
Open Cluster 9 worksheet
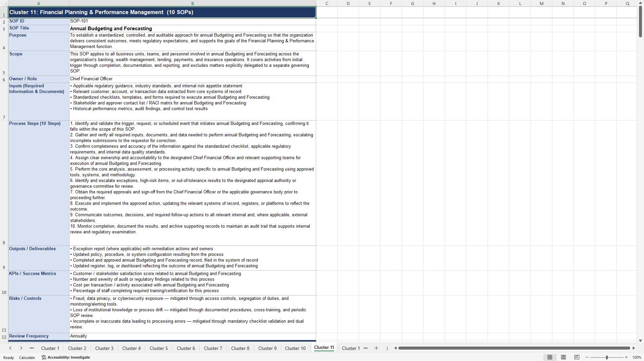click(x=267, y=348)
